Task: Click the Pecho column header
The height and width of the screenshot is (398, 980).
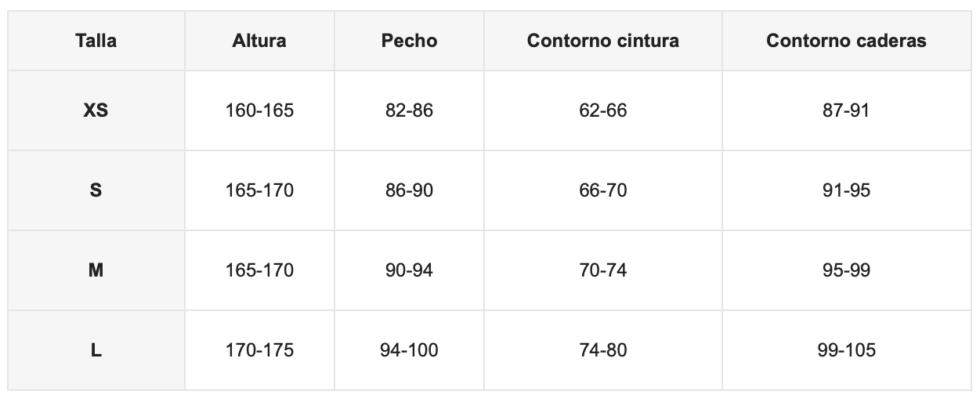Action: [409, 41]
